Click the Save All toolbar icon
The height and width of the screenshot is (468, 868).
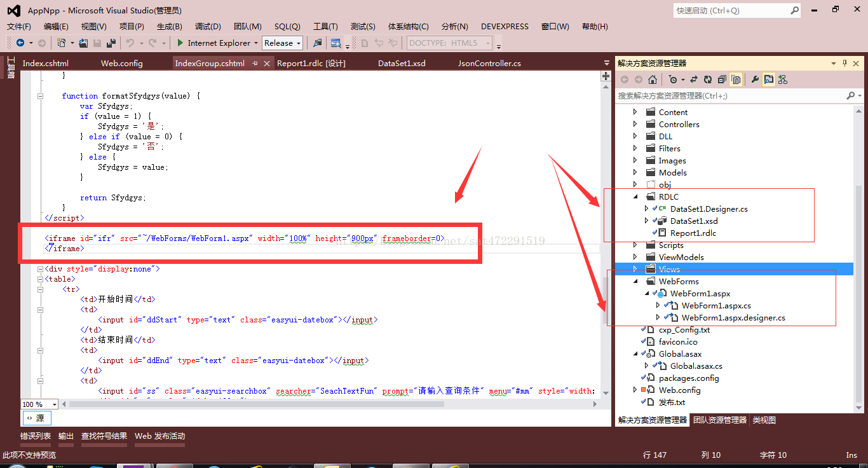[111, 43]
